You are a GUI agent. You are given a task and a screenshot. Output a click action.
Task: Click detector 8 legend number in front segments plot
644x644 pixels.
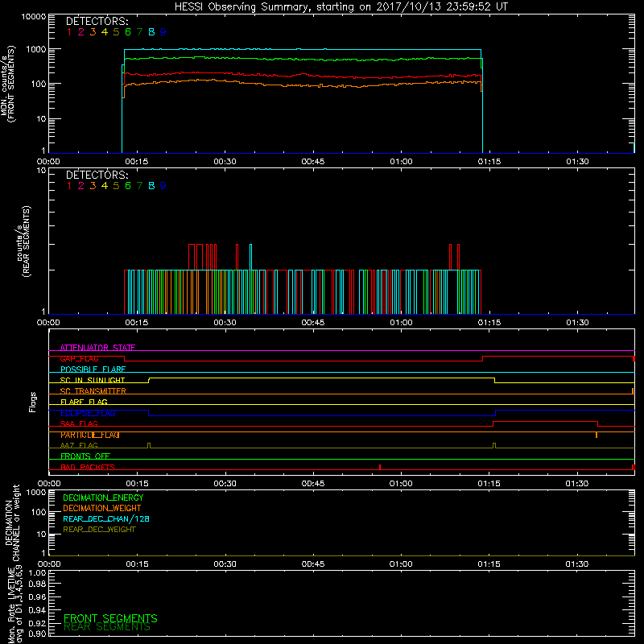(151, 32)
